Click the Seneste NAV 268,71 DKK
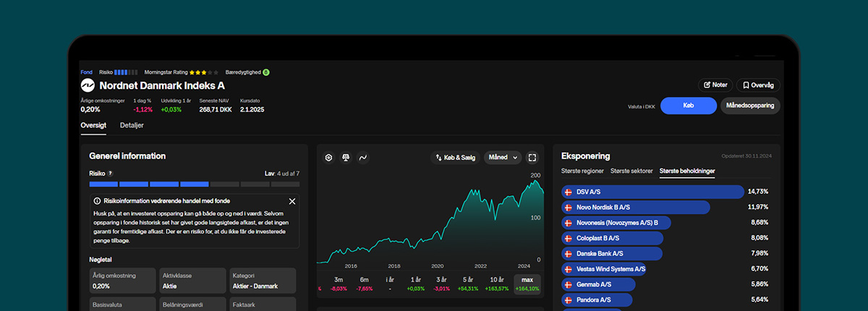 (214, 109)
